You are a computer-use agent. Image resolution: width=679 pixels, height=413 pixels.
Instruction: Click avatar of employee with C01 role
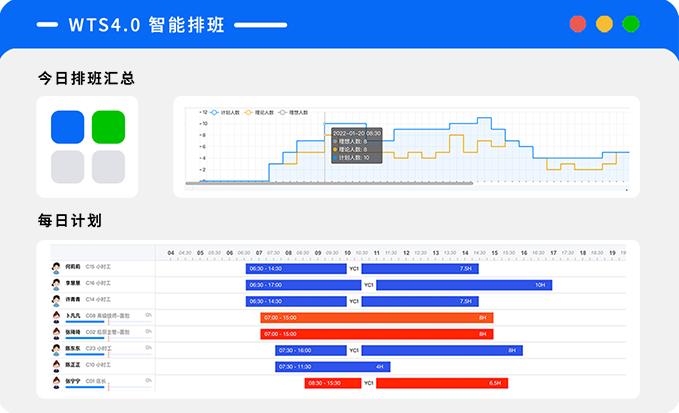tap(57, 383)
